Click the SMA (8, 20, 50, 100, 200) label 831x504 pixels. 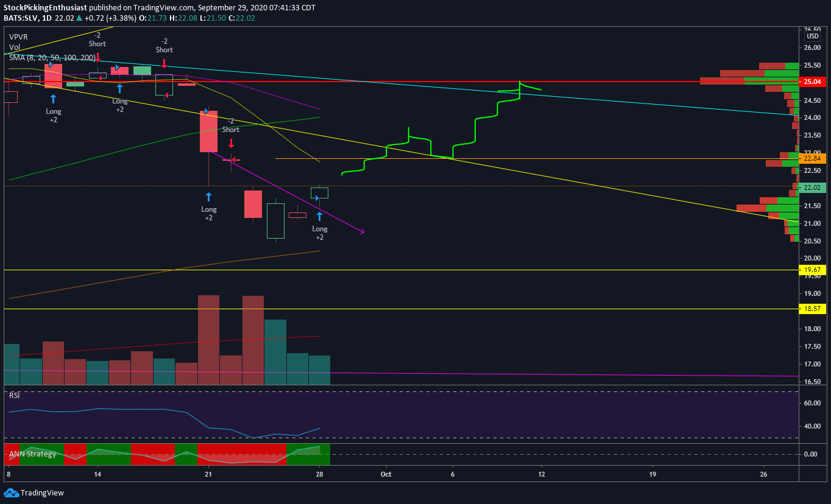tap(52, 57)
